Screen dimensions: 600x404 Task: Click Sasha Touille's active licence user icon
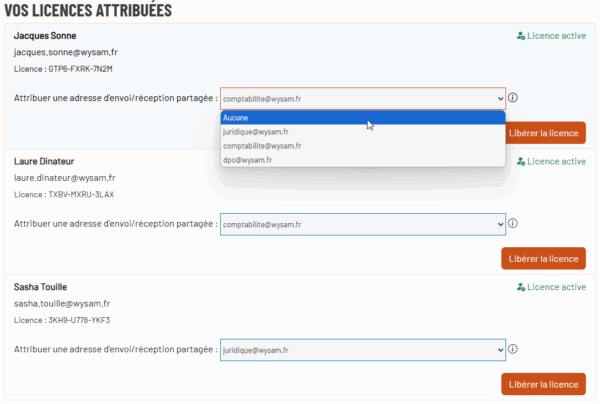click(x=521, y=287)
